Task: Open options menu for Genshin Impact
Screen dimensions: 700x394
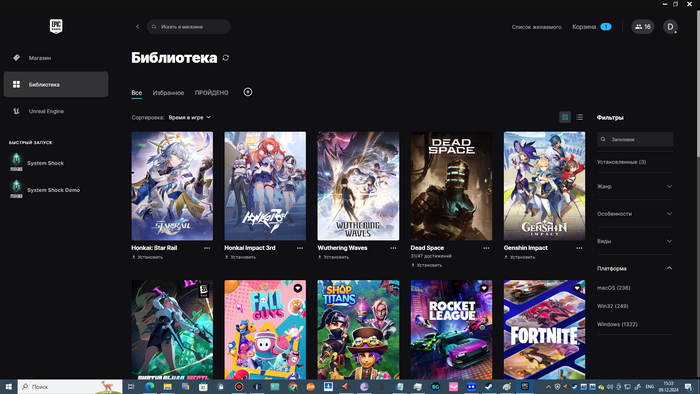Action: coord(579,248)
